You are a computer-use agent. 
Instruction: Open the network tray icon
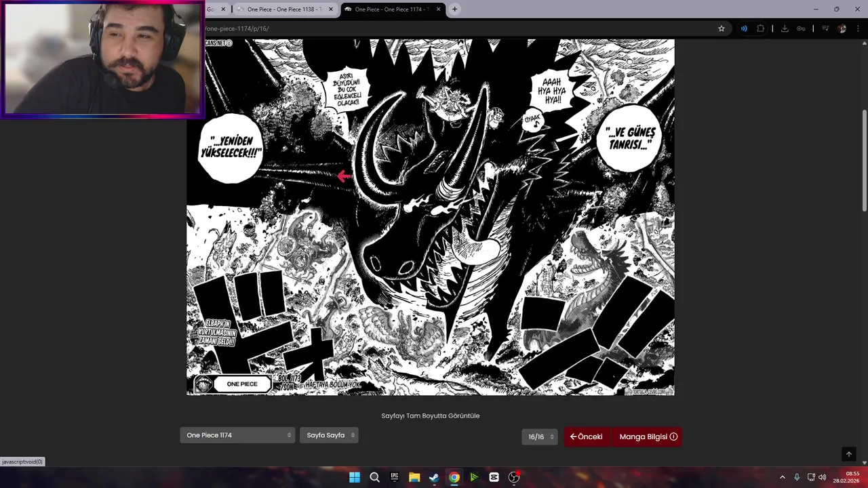pyautogui.click(x=811, y=477)
